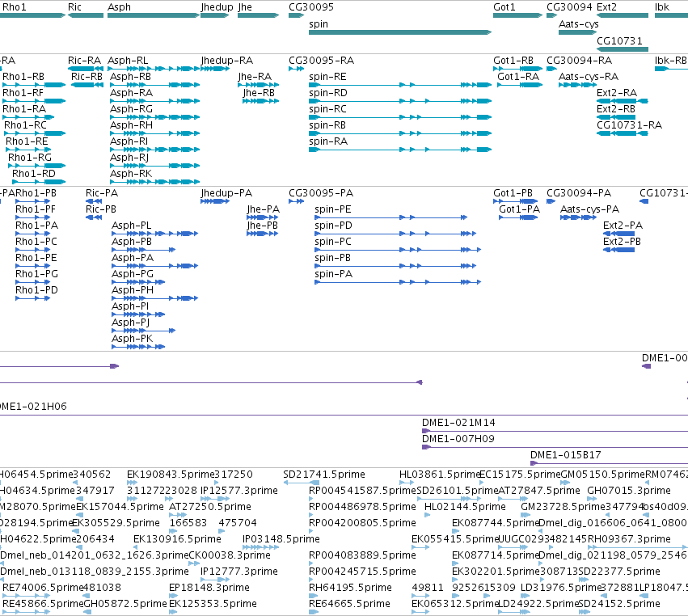
Task: Click clone DME1-021M14
Action: point(458,423)
